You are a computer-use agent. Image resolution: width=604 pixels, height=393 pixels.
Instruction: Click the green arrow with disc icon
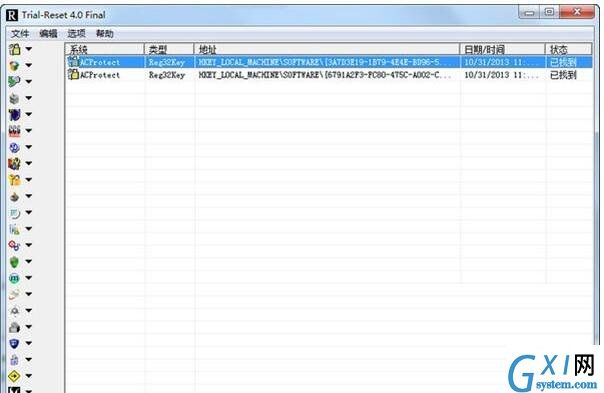coord(15,82)
